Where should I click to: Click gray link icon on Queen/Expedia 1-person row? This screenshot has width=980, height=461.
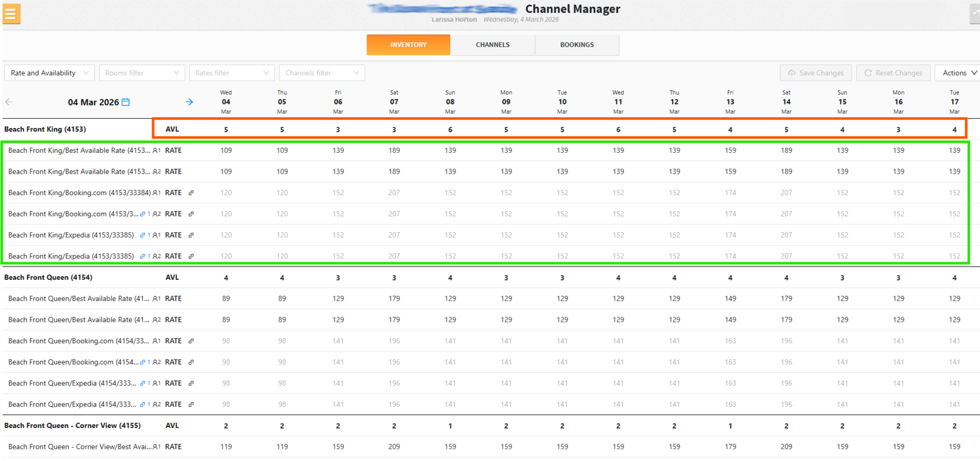click(x=191, y=383)
